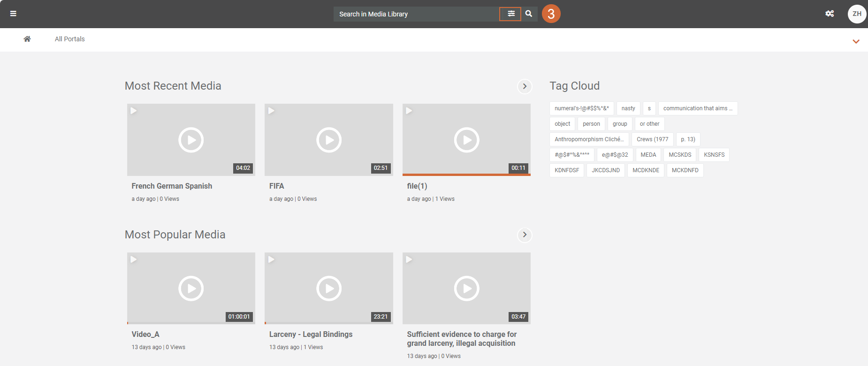Viewport: 868px width, 366px height.
Task: Play the FIFA video
Action: [328, 140]
